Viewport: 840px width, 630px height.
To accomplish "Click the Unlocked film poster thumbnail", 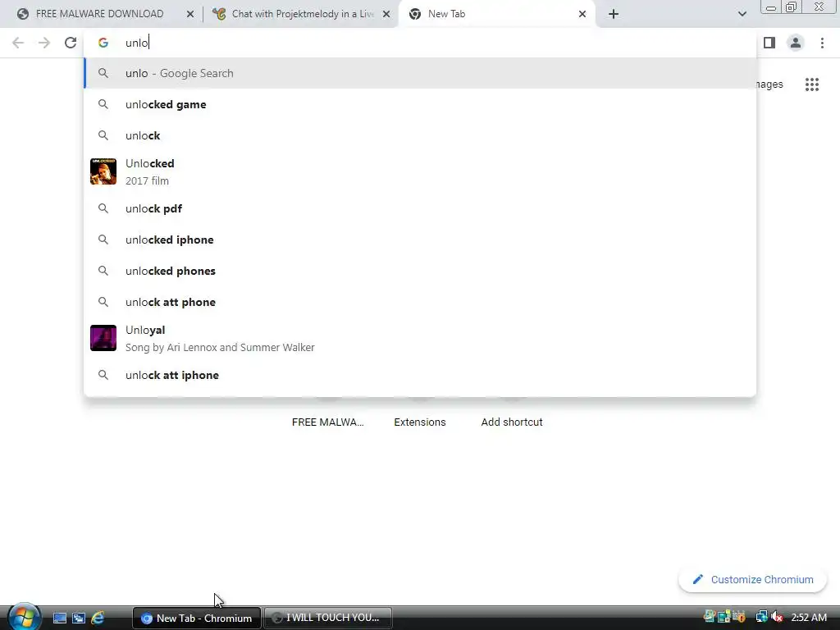I will click(103, 171).
